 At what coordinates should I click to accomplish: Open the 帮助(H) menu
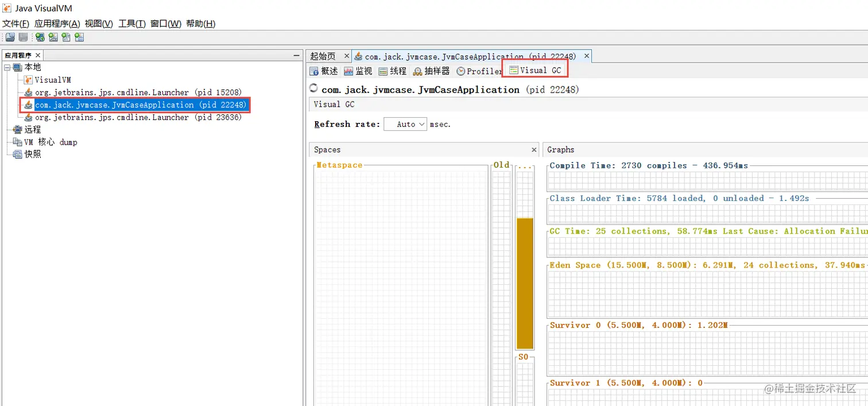[x=201, y=24]
